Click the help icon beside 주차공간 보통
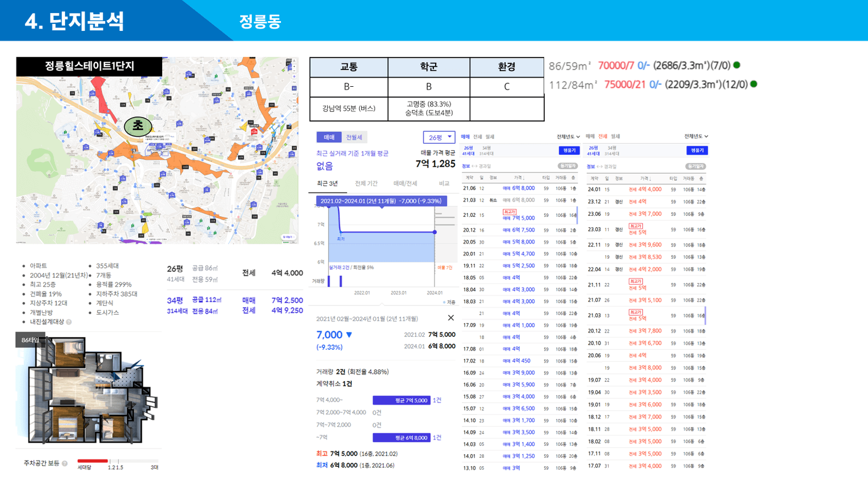Viewport: 868px width, 488px height. (65, 463)
